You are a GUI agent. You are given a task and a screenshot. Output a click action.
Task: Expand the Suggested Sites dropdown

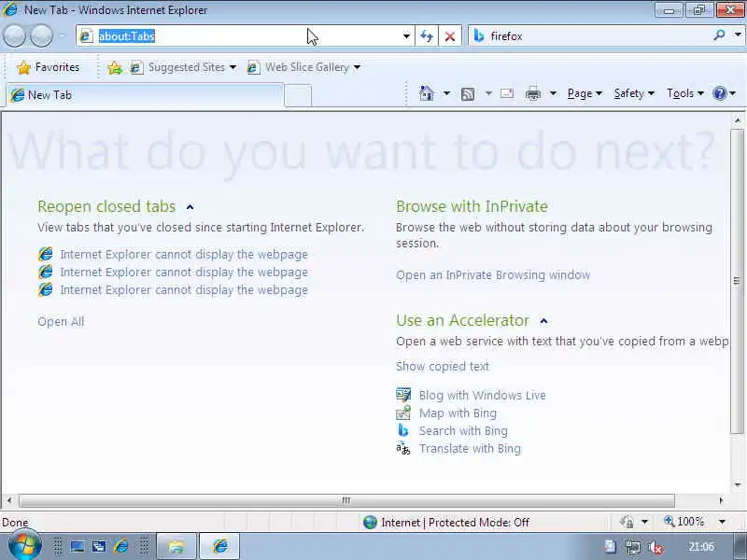[233, 67]
